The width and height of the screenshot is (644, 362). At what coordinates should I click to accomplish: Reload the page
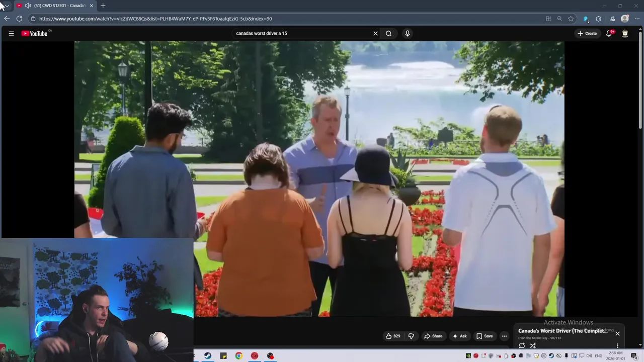(x=19, y=19)
